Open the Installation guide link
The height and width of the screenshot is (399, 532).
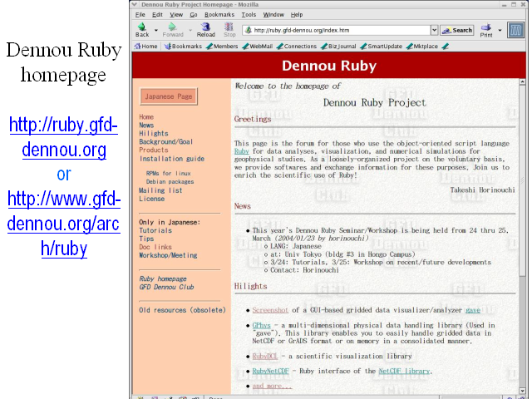(172, 159)
